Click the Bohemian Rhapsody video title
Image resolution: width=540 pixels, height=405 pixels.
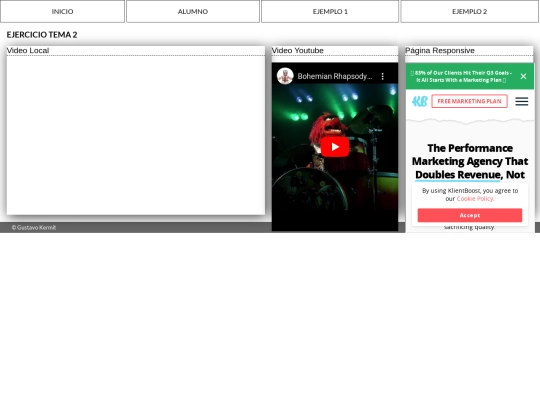pyautogui.click(x=335, y=76)
